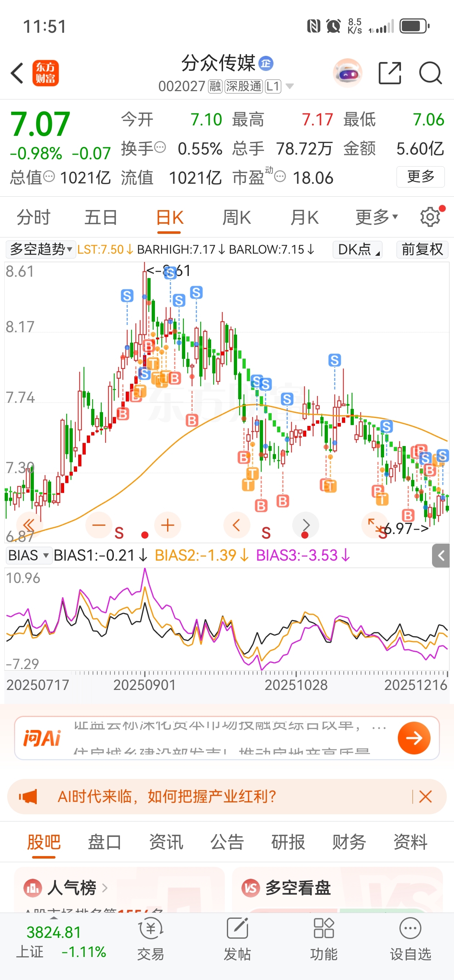Tap the 8.61 high marker on chart
This screenshot has height=980, width=454.
pyautogui.click(x=169, y=271)
